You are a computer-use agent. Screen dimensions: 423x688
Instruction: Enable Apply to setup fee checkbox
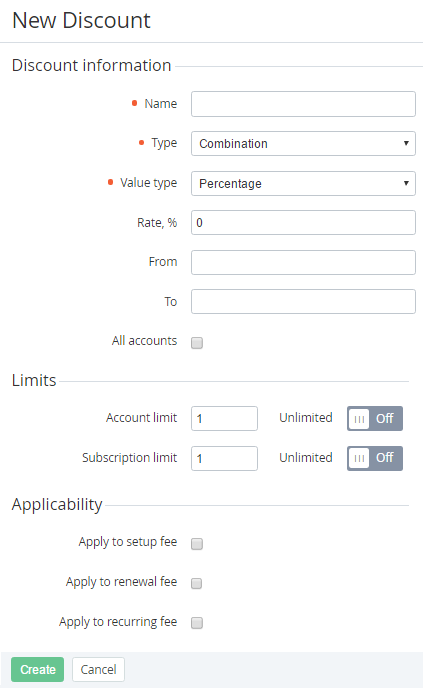(x=197, y=544)
